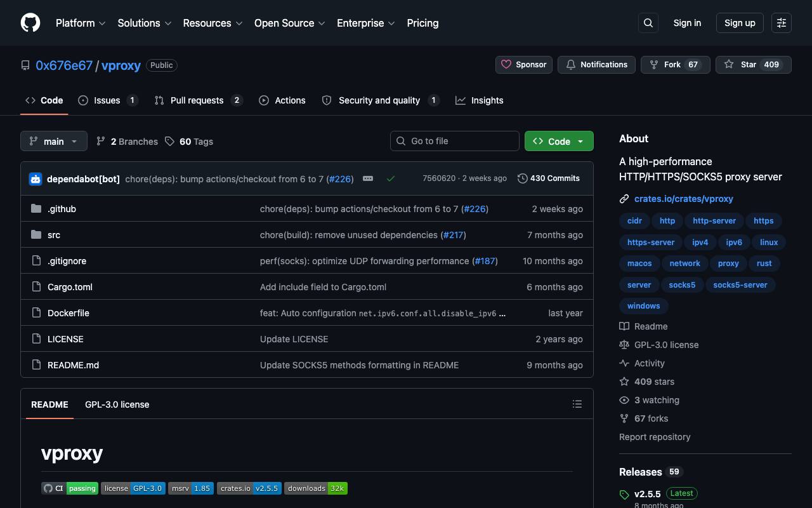Click commit hash 7560620
This screenshot has height=508, width=812.
[x=439, y=178]
